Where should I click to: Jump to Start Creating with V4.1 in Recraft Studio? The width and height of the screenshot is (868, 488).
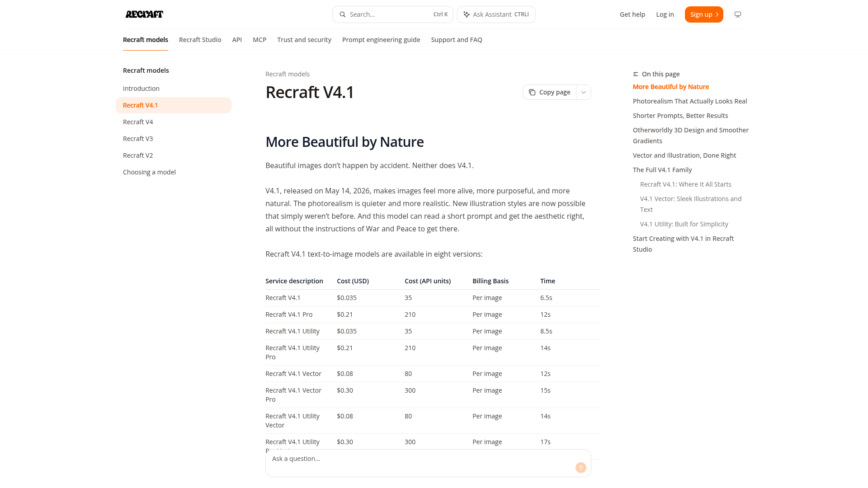click(684, 244)
